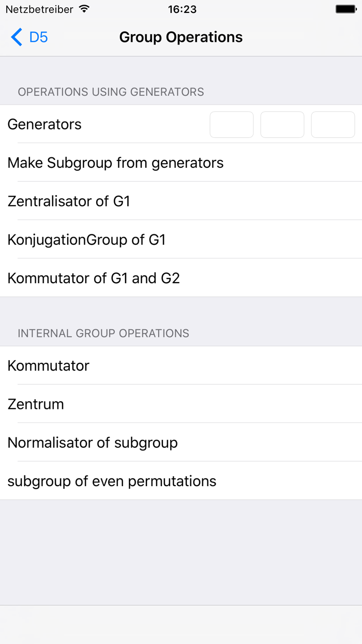Tap the 16:23 clock in status bar
362x644 pixels.
coord(182,9)
